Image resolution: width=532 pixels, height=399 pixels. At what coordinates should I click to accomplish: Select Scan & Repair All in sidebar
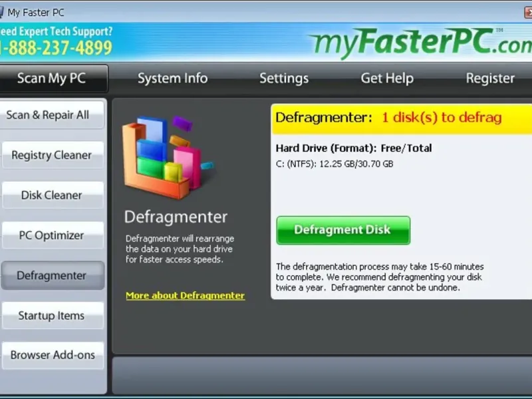point(52,115)
